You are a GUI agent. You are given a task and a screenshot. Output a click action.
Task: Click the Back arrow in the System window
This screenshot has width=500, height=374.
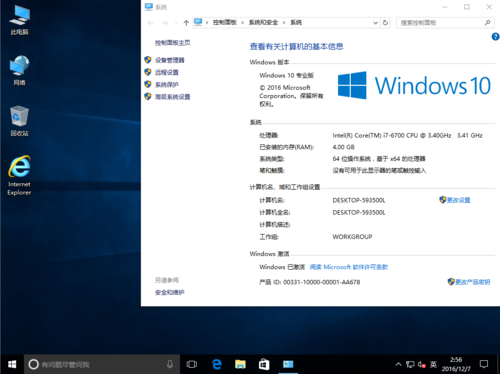click(x=150, y=23)
